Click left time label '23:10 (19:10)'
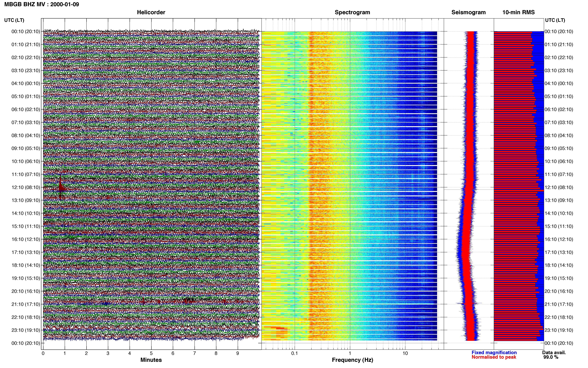The width and height of the screenshot is (588, 368). tap(26, 330)
